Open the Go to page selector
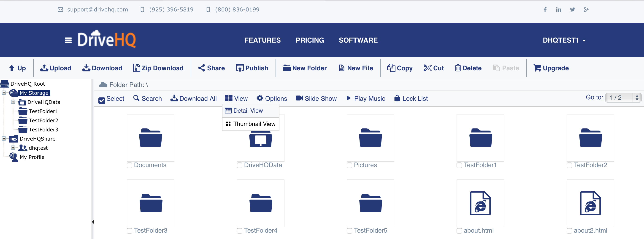 [x=622, y=98]
